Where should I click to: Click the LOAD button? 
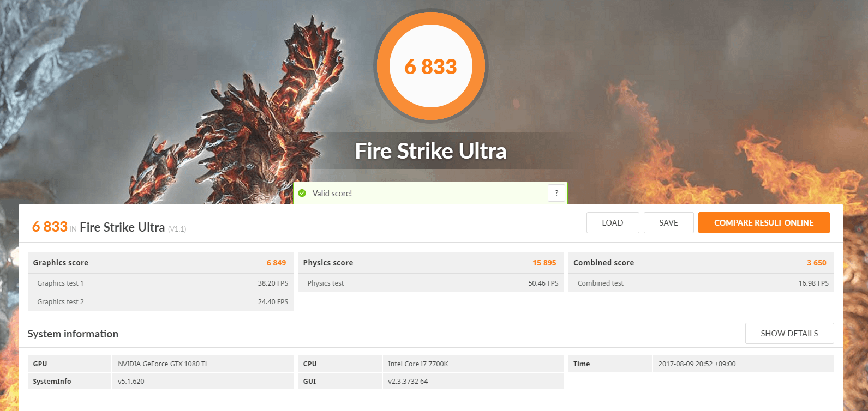(613, 223)
